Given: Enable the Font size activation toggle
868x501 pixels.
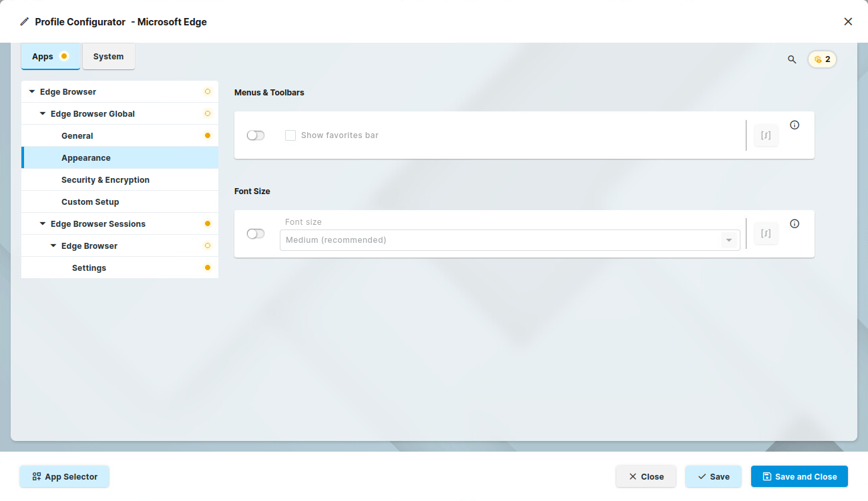Looking at the screenshot, I should coord(256,233).
